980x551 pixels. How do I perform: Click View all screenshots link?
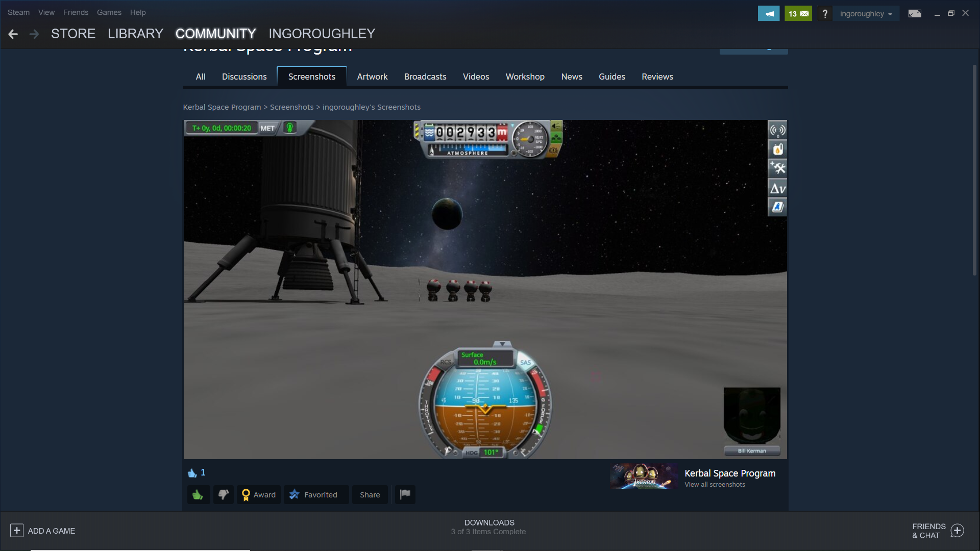tap(715, 485)
